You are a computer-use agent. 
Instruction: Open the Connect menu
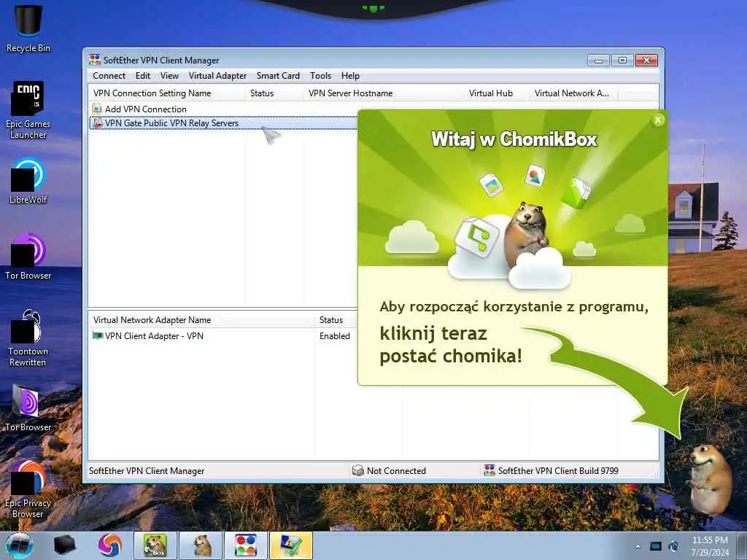click(109, 76)
